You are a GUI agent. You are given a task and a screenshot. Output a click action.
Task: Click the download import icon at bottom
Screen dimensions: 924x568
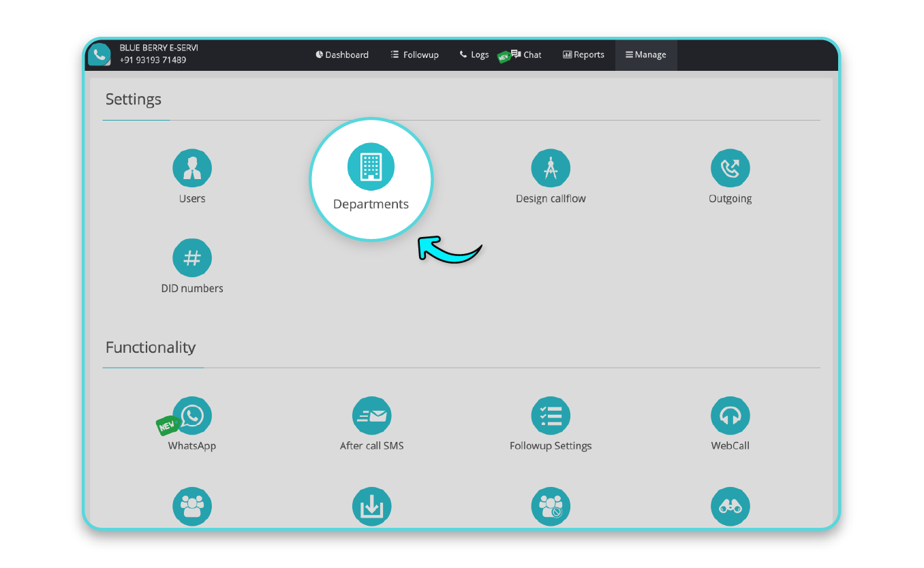point(371,506)
